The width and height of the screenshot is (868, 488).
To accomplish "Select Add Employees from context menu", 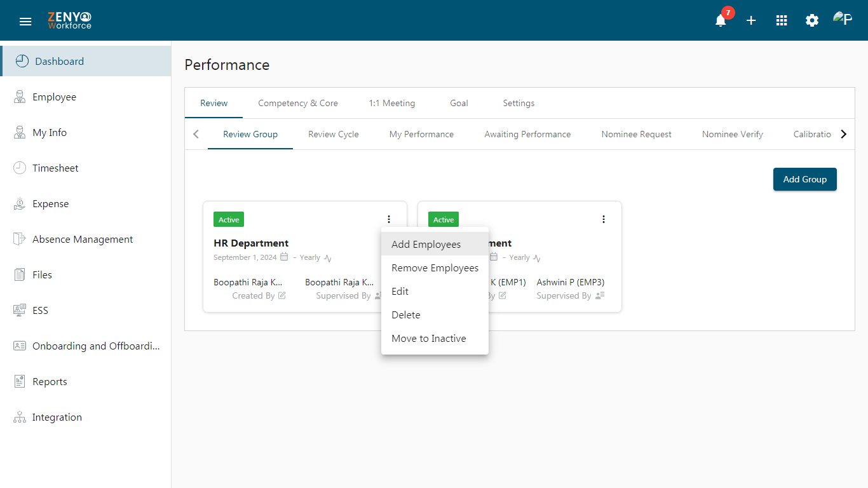I will pos(435,244).
